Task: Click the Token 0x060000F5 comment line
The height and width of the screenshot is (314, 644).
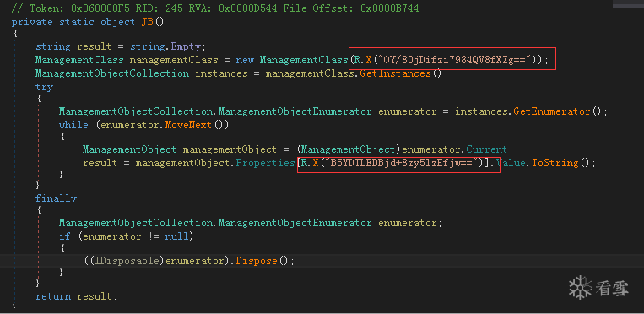Action: 215,8
